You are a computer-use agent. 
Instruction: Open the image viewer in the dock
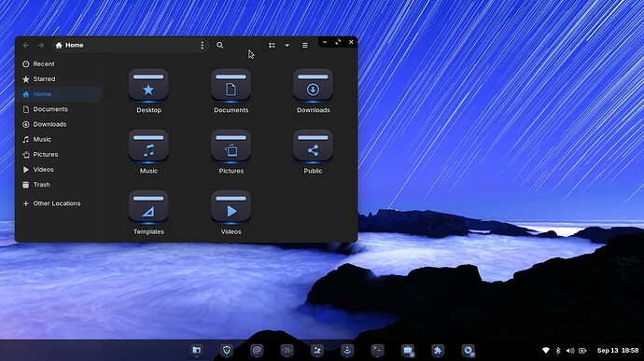[x=317, y=351]
